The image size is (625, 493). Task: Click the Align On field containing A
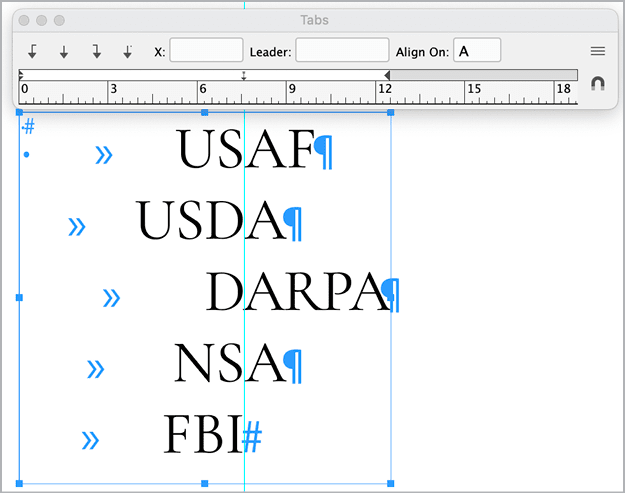477,50
